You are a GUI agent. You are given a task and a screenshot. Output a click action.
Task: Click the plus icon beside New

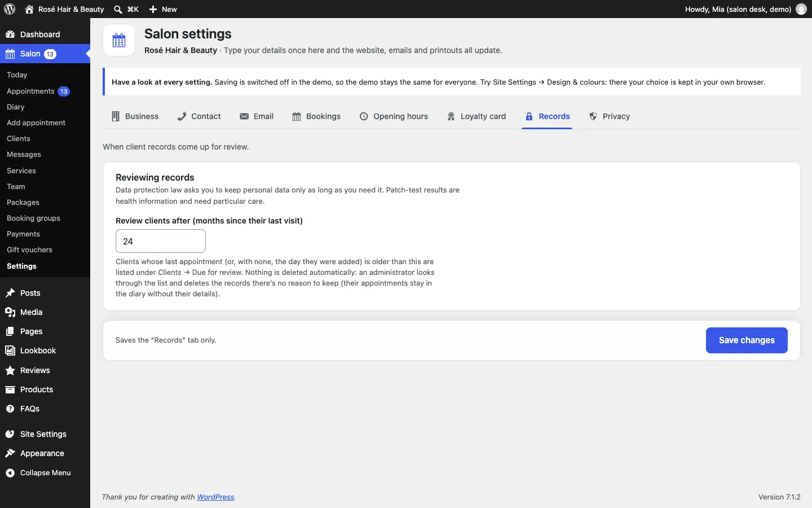153,9
